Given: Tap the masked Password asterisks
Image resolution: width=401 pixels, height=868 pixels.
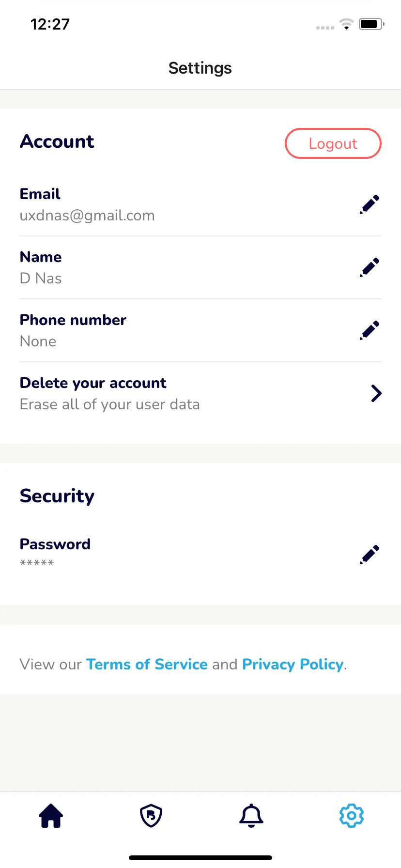Looking at the screenshot, I should [x=37, y=562].
